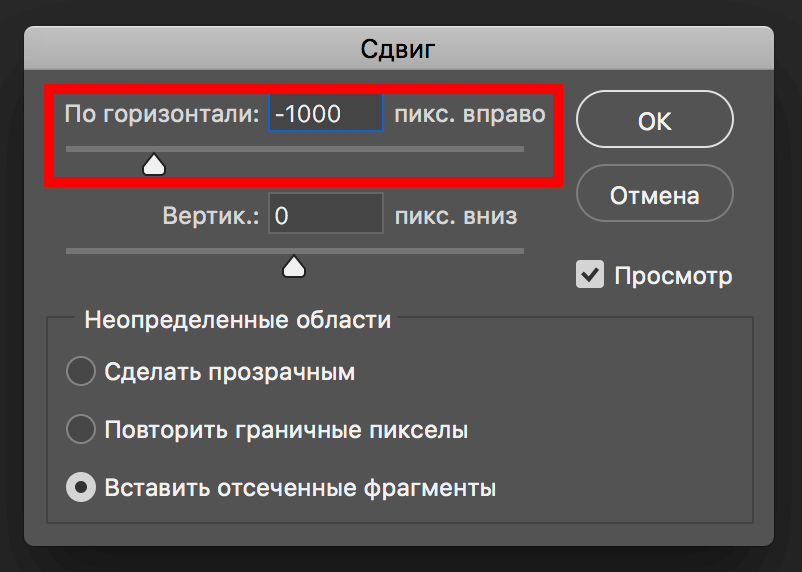The image size is (802, 572).
Task: Click the horizontal offset slider handle
Action: 153,165
